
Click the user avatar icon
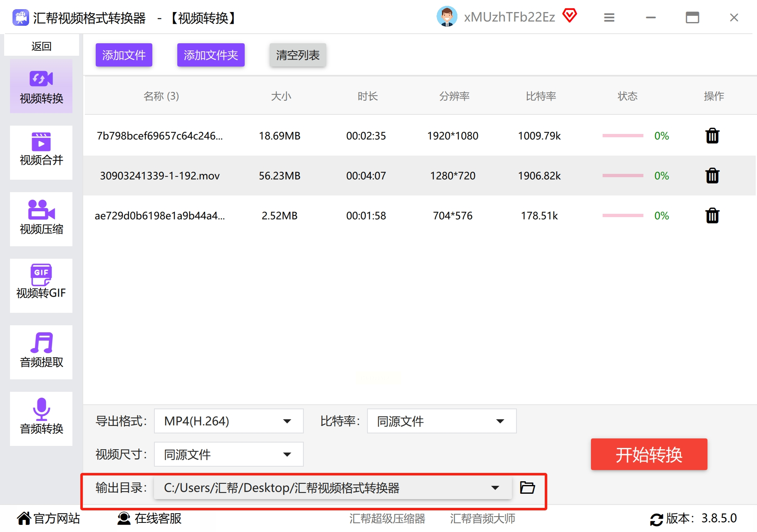(447, 17)
